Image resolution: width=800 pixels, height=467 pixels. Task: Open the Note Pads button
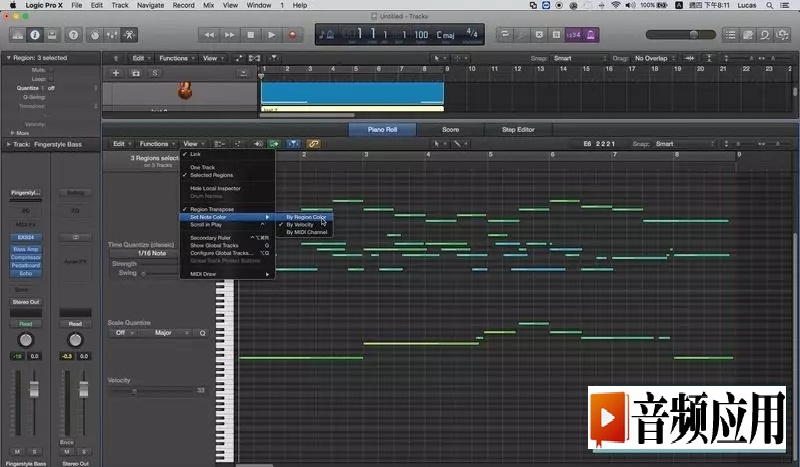tap(748, 35)
